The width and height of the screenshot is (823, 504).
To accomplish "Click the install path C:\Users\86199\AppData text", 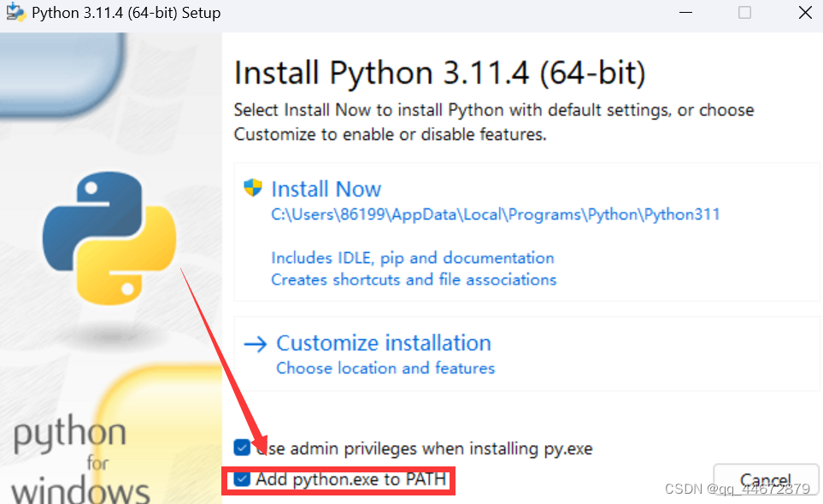I will coord(495,214).
